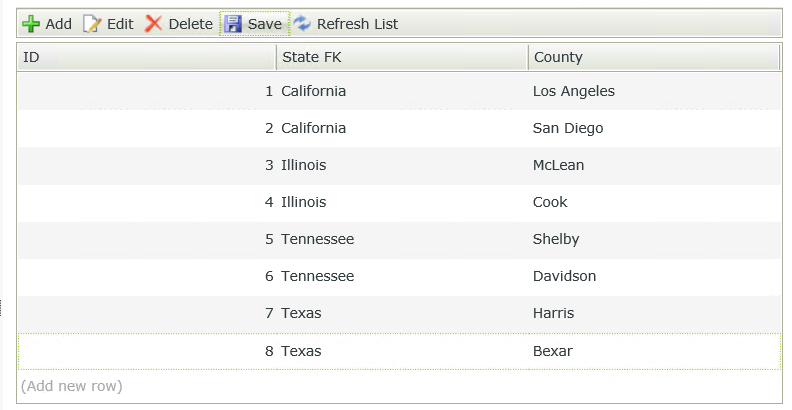This screenshot has height=410, width=792.
Task: Click the green plus Add icon
Action: click(31, 24)
